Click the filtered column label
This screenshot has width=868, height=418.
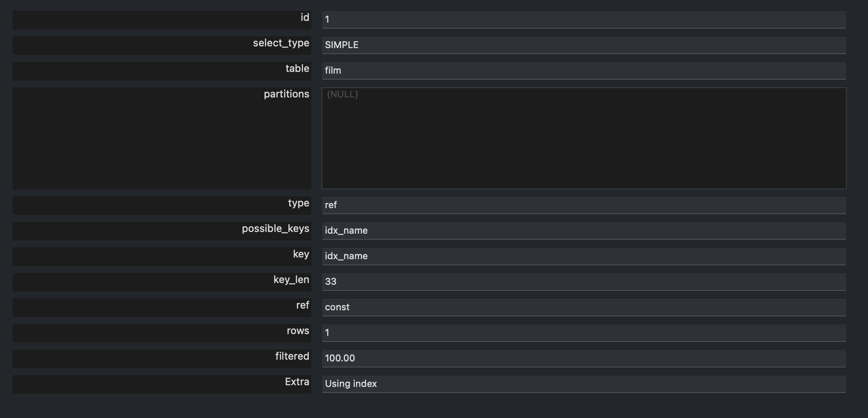(292, 357)
